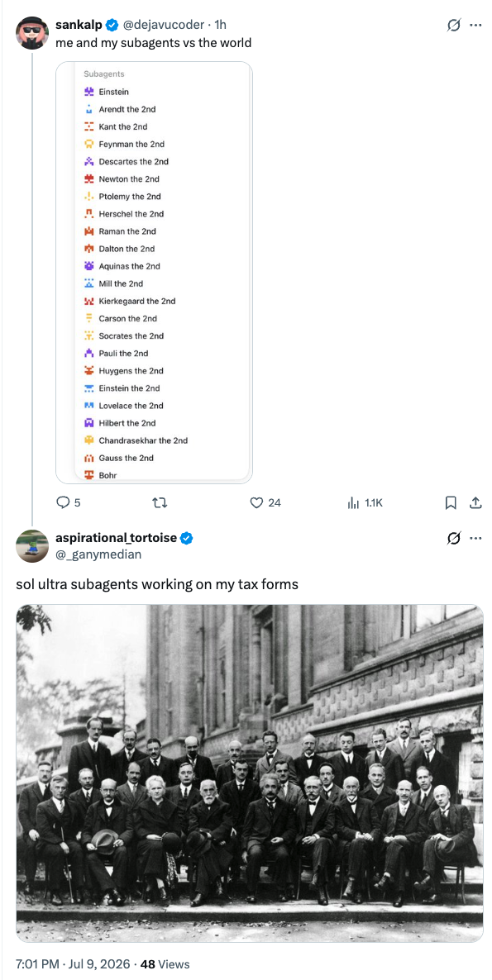Image resolution: width=492 pixels, height=980 pixels.
Task: Open the more options menu on sankalp's tweet
Action: coord(475,25)
